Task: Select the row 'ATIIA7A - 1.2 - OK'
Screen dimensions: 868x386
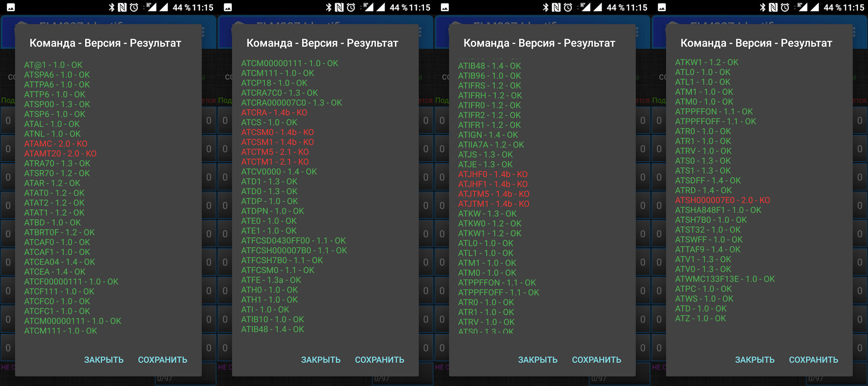Action: click(x=491, y=145)
